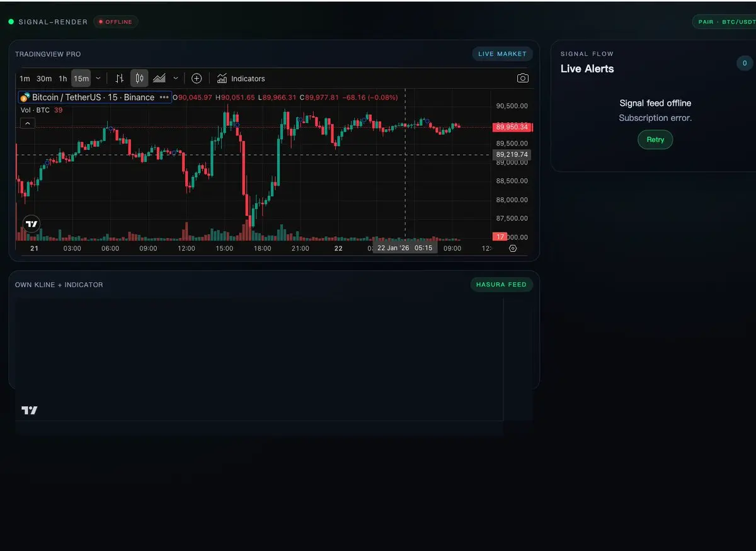Click the Retry button

pyautogui.click(x=655, y=140)
